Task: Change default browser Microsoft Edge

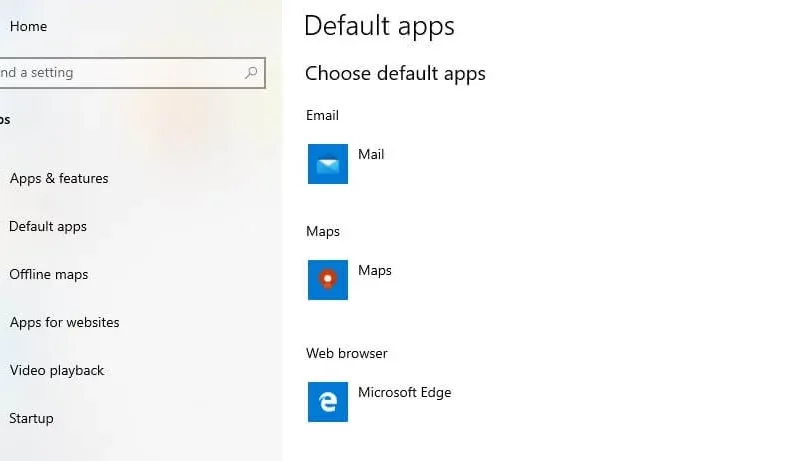Action: click(405, 393)
